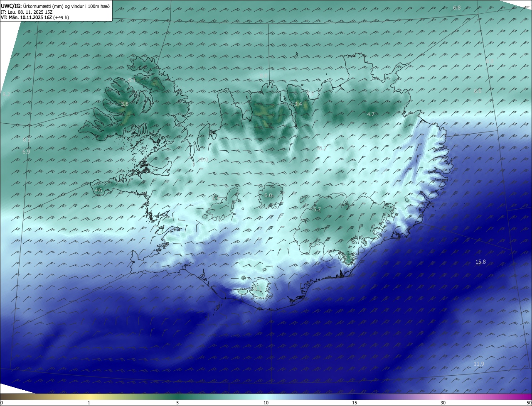Click the 6.8 value label
This screenshot has height=406, width=532.
[457, 7]
